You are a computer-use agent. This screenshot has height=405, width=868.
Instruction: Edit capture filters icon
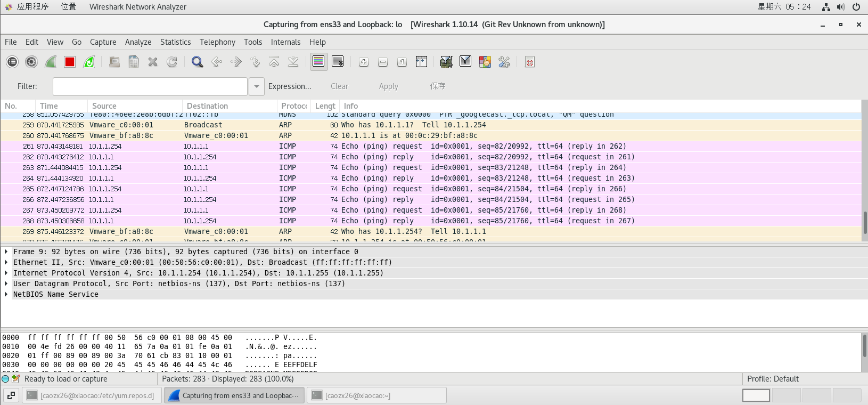[446, 62]
